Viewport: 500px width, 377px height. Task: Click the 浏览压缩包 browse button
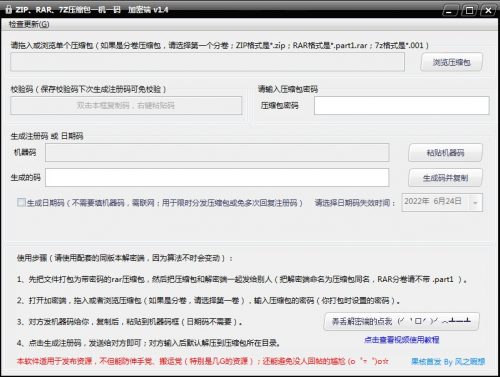coord(451,62)
